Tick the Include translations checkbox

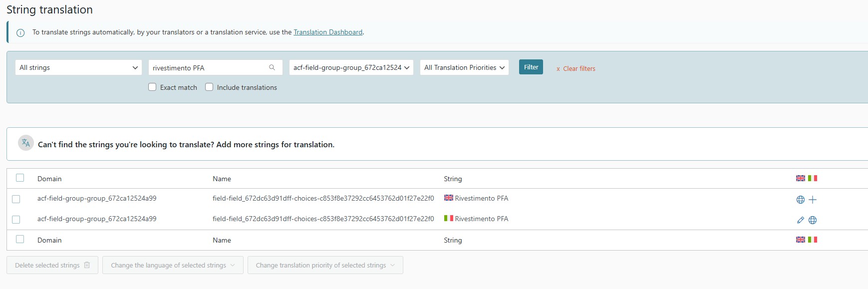(209, 87)
